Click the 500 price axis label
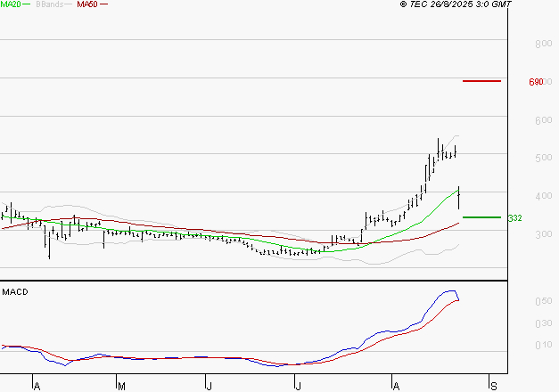The height and width of the screenshot is (392, 559). 544,158
